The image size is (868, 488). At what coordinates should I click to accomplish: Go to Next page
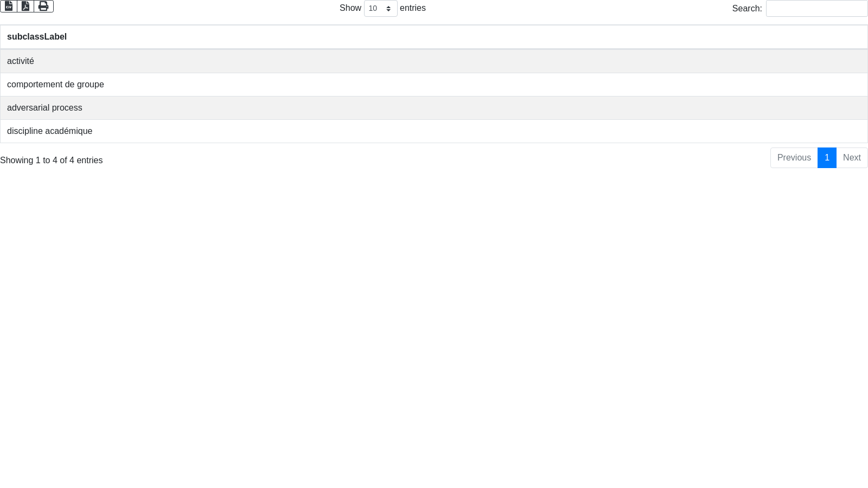[x=852, y=158]
